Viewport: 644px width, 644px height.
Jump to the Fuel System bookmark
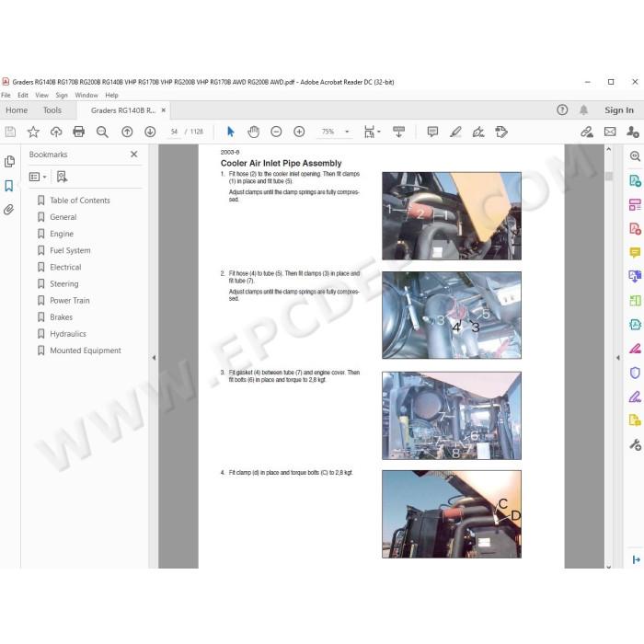click(x=70, y=250)
